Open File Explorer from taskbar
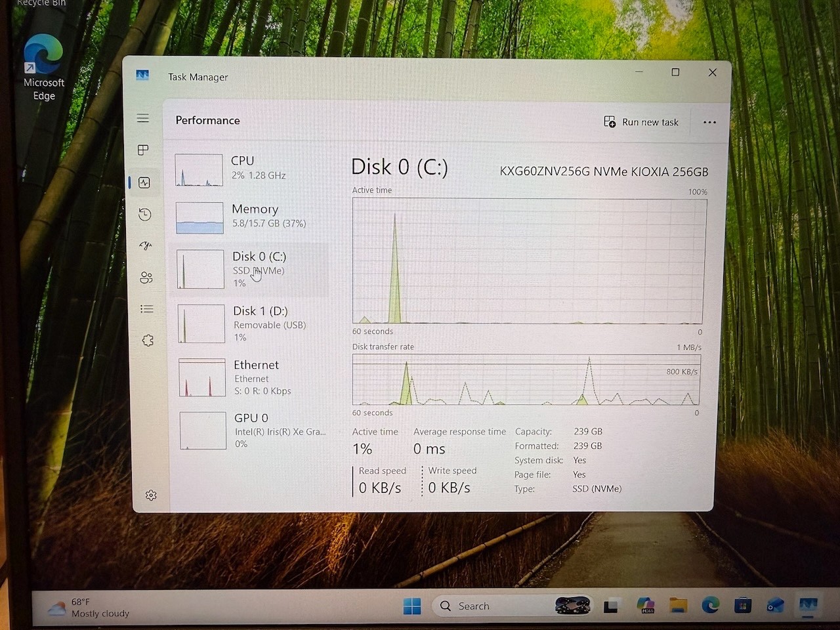 [x=678, y=605]
